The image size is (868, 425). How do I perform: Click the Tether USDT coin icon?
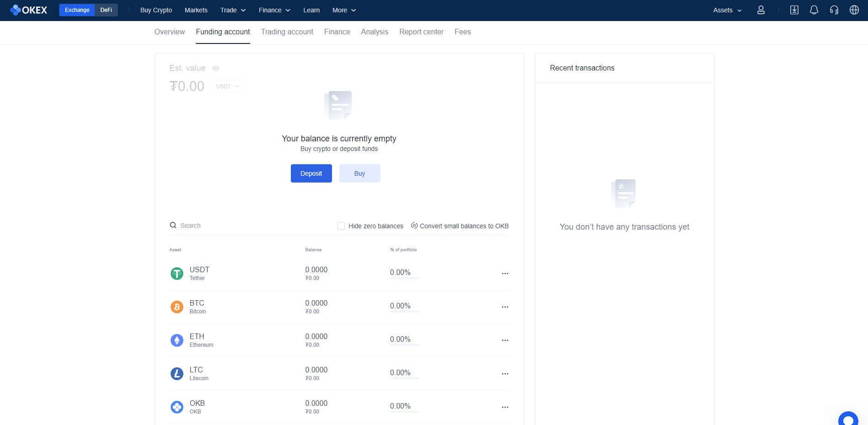(177, 274)
